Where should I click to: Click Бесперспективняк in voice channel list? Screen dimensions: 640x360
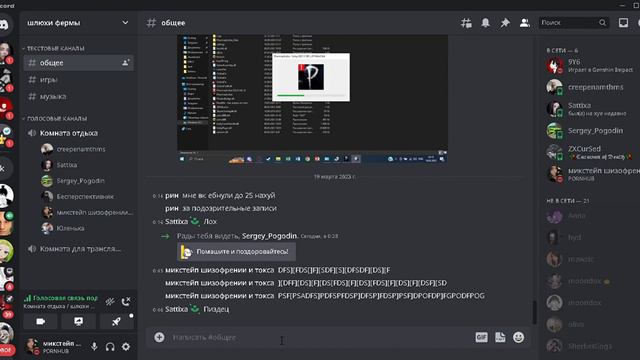pos(85,196)
